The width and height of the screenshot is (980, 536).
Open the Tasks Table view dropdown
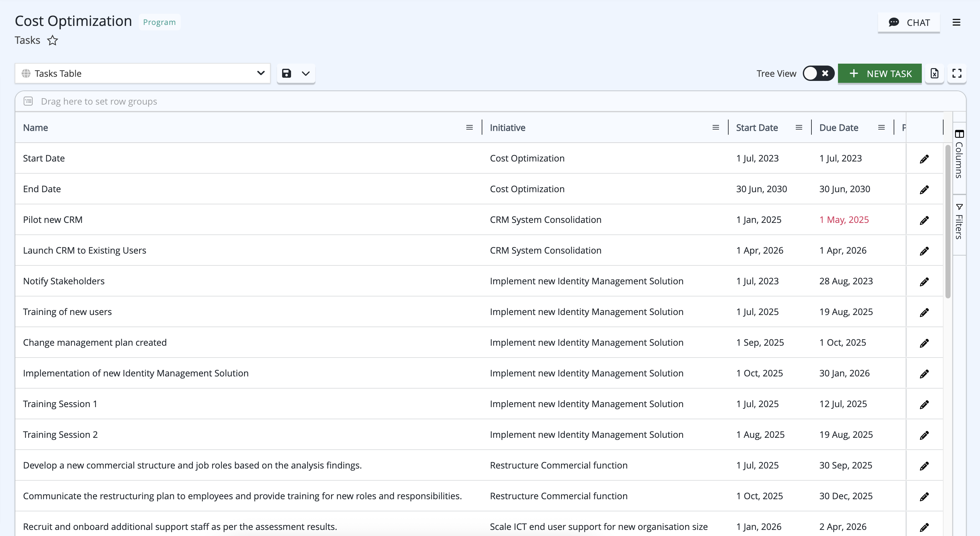click(x=143, y=74)
